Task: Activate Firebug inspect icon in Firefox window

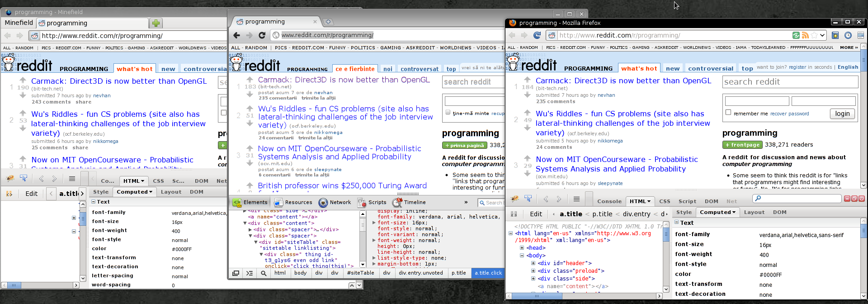Action: pyautogui.click(x=528, y=199)
